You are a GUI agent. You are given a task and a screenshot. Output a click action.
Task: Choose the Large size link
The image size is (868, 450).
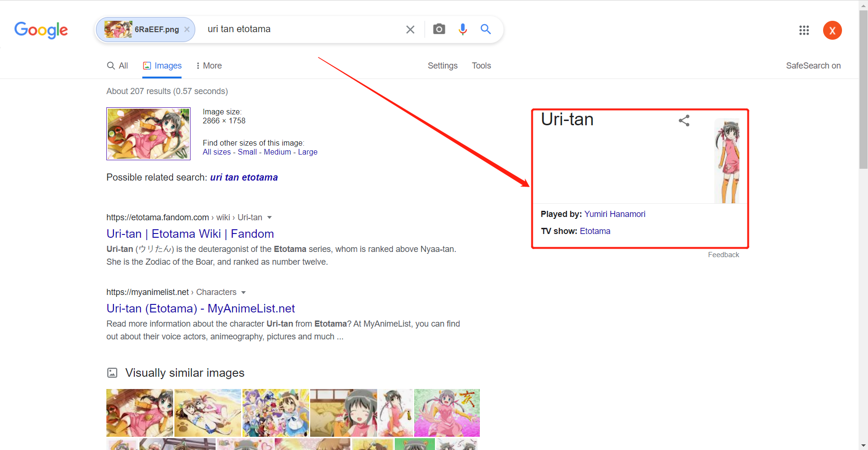coord(308,152)
